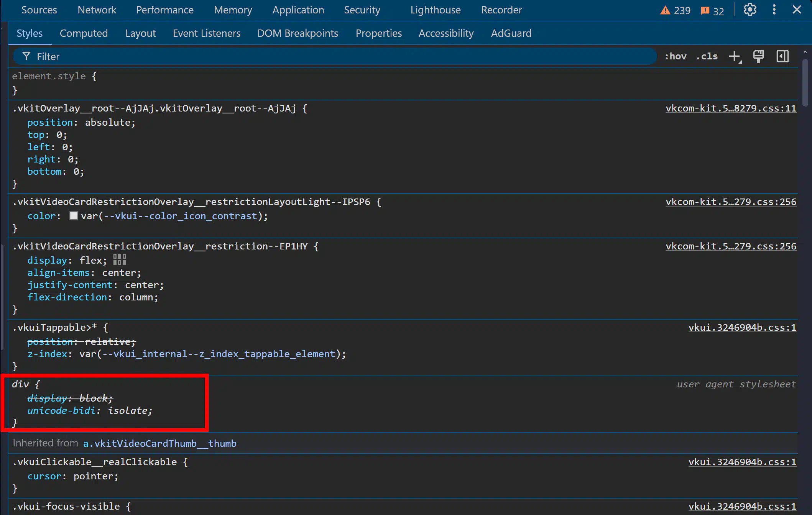Screen dimensions: 812x515
Task: Switch to the Network panel
Action: (97, 10)
